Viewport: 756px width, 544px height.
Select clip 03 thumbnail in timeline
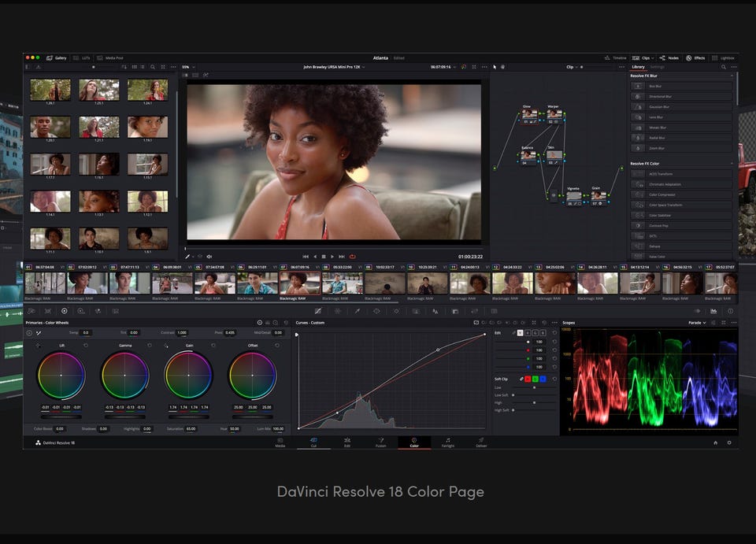(x=130, y=283)
